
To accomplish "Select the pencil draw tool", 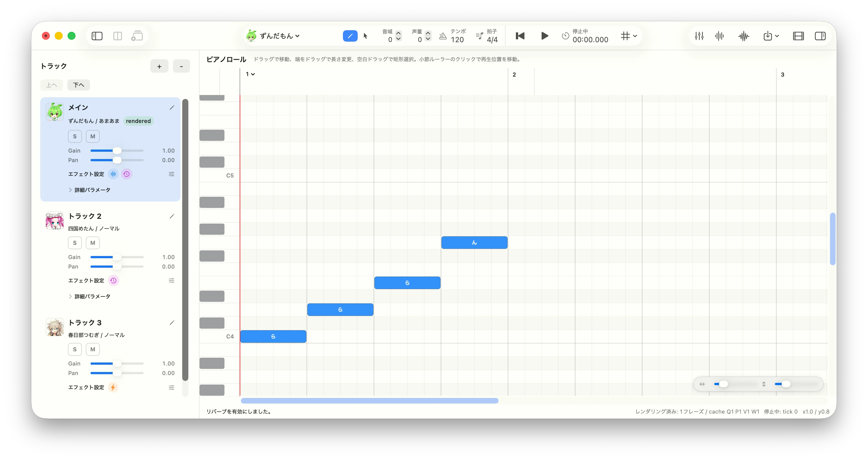I will [x=350, y=36].
